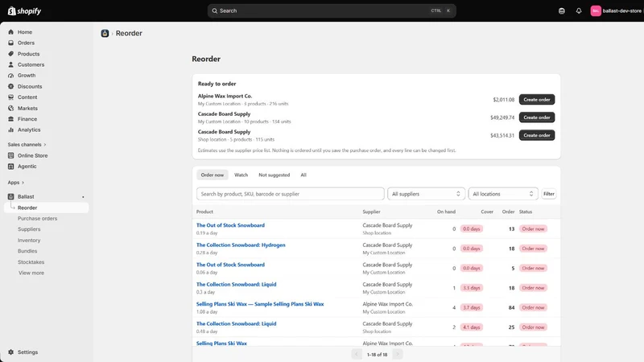The image size is (644, 362).
Task: Show more Ballast links via View more
Action: coord(31,273)
